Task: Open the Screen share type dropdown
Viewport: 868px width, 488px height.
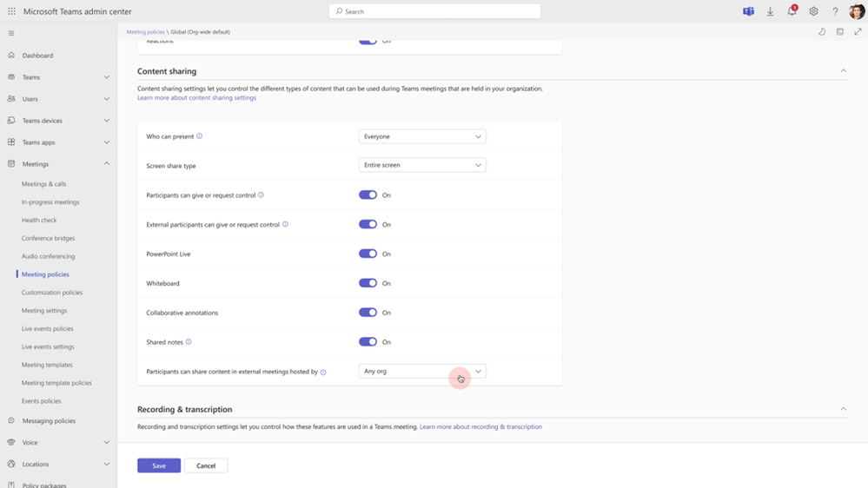Action: pos(422,165)
